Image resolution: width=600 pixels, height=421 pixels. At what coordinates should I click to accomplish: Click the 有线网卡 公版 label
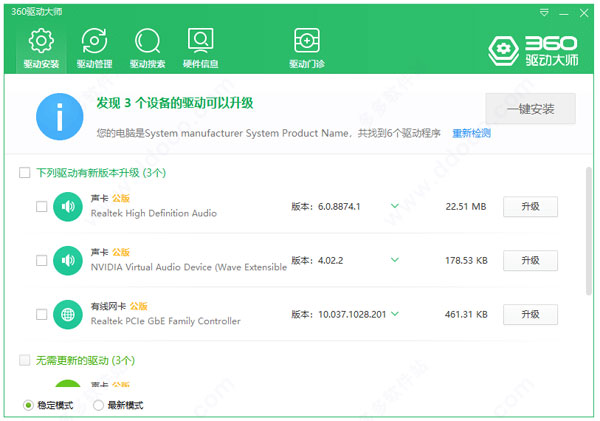(119, 306)
